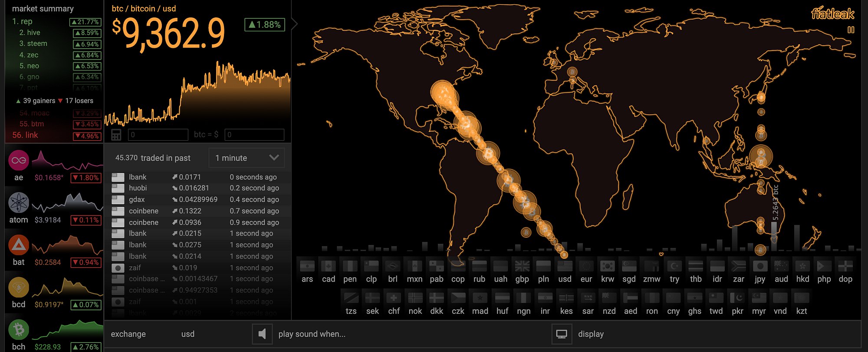Select the bat coin icon
The height and width of the screenshot is (352, 868).
click(x=19, y=245)
